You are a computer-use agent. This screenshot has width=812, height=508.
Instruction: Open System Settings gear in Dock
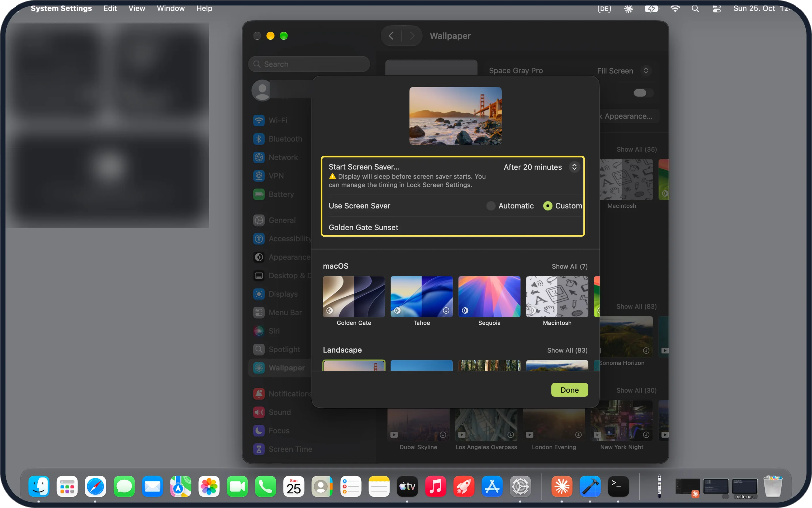click(x=520, y=486)
